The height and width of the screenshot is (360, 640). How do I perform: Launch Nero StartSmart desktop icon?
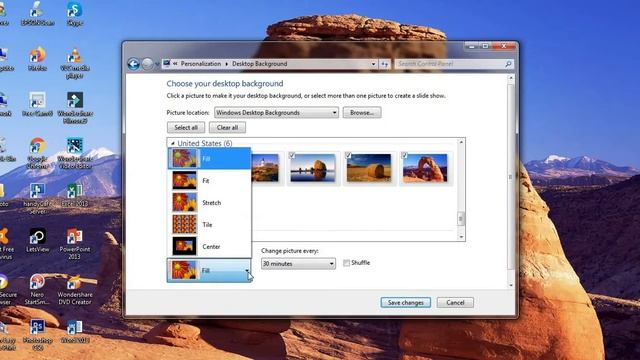[x=37, y=289]
